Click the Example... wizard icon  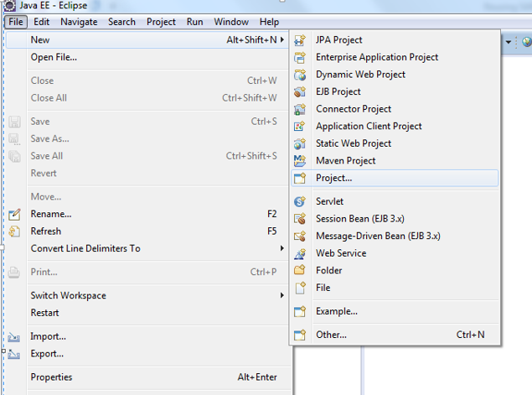point(300,311)
